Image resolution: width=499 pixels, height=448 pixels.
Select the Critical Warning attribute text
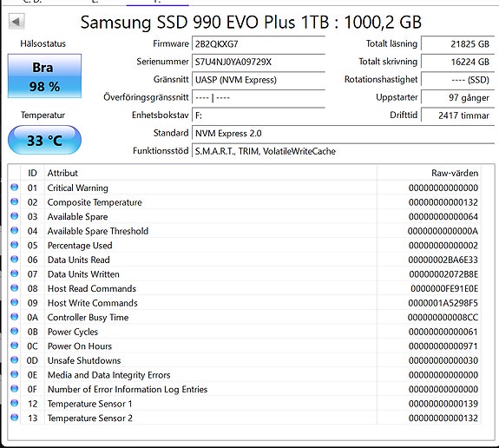(77, 188)
